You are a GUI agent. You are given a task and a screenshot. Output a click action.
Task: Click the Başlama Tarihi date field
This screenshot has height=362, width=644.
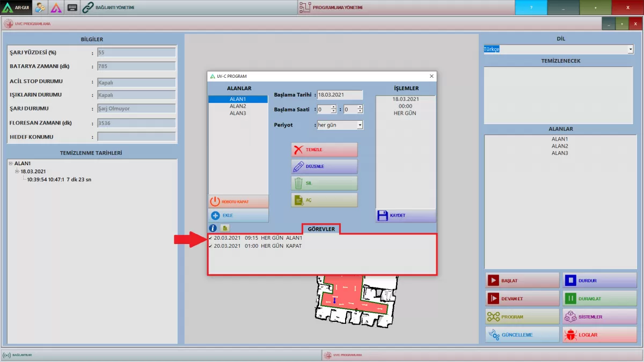point(340,95)
